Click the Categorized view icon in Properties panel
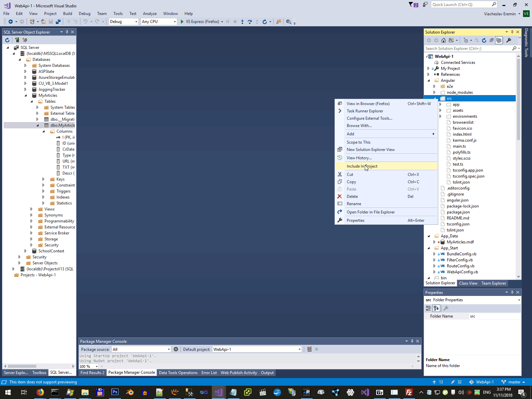Image resolution: width=532 pixels, height=399 pixels. 429,308
